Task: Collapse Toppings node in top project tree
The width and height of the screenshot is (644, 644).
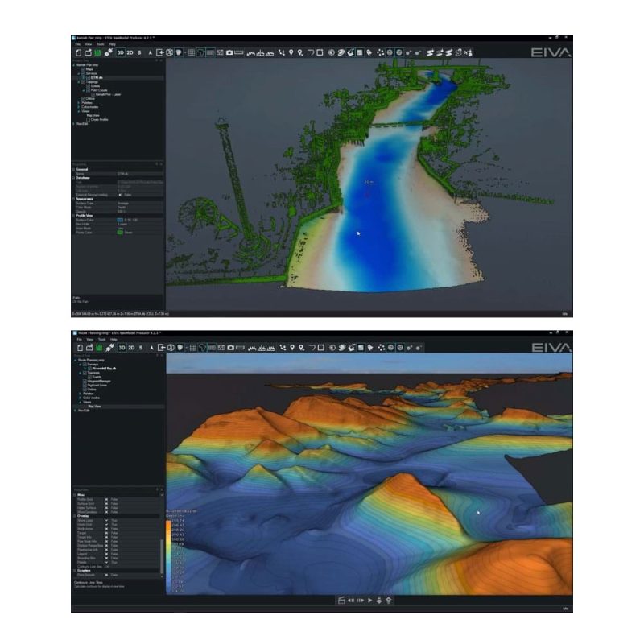Action: [79, 82]
